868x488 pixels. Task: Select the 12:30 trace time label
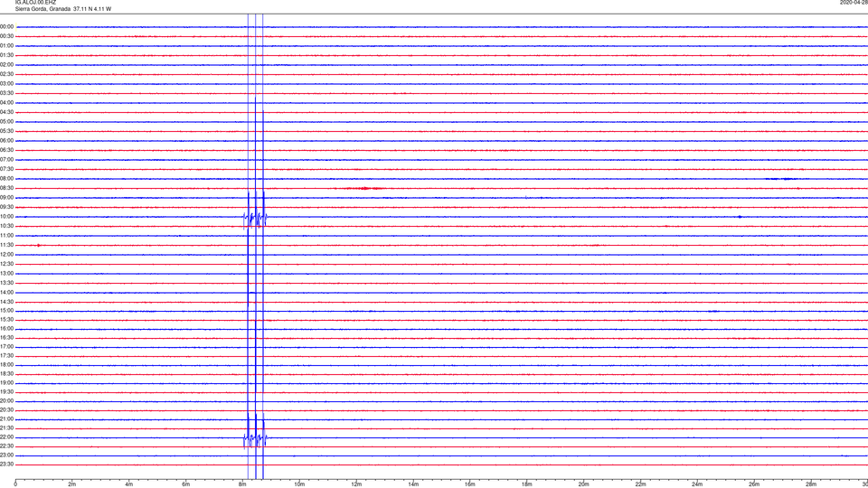[6, 264]
